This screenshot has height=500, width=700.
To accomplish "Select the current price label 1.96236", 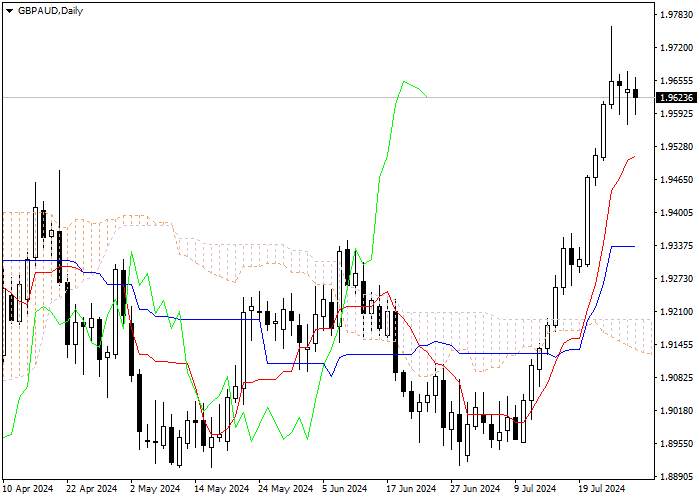I will click(x=675, y=97).
